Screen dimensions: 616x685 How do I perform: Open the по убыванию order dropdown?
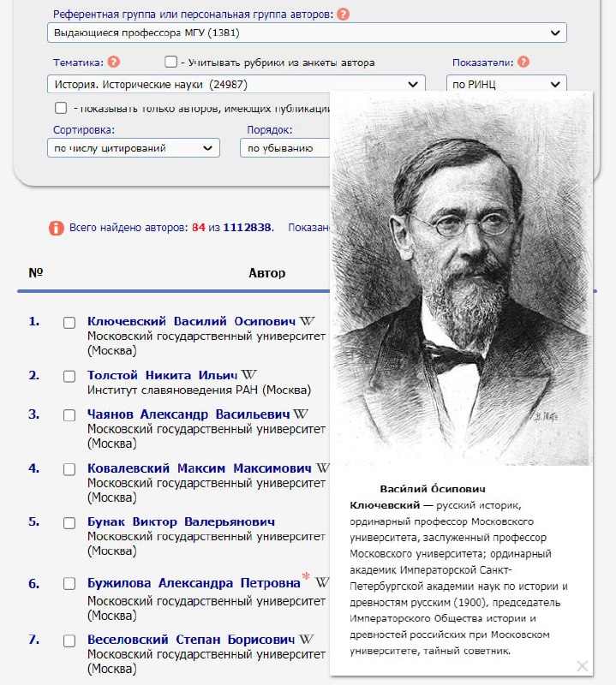click(x=284, y=148)
